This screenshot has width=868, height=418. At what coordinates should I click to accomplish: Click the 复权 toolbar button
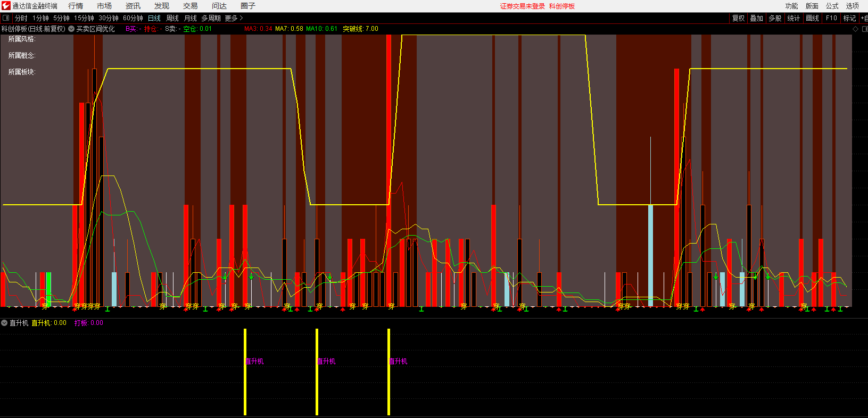(739, 18)
